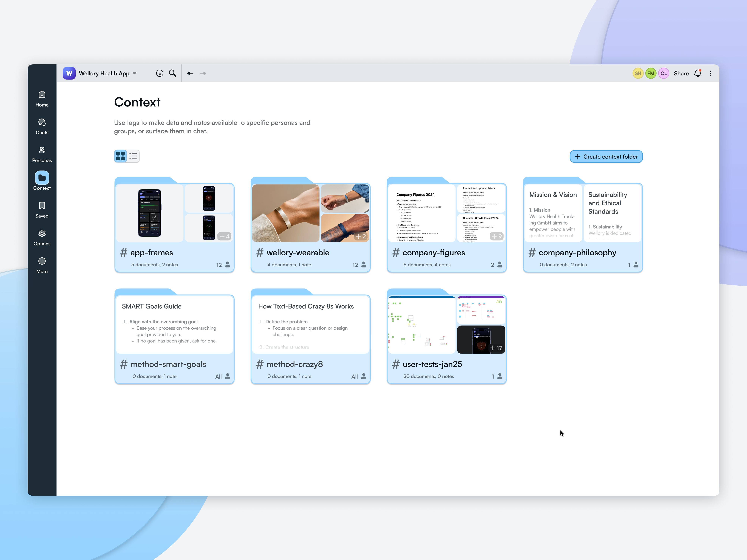Open the Personas sidebar section

[x=42, y=154]
